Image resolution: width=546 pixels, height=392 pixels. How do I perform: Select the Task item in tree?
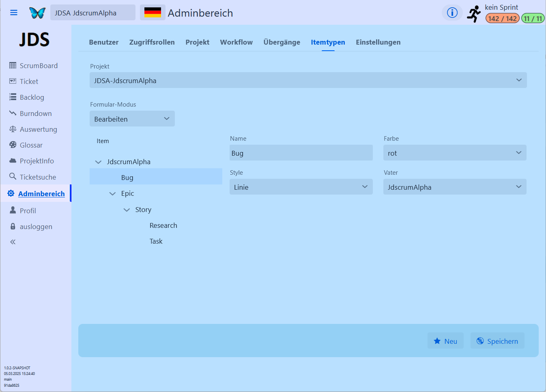(156, 241)
